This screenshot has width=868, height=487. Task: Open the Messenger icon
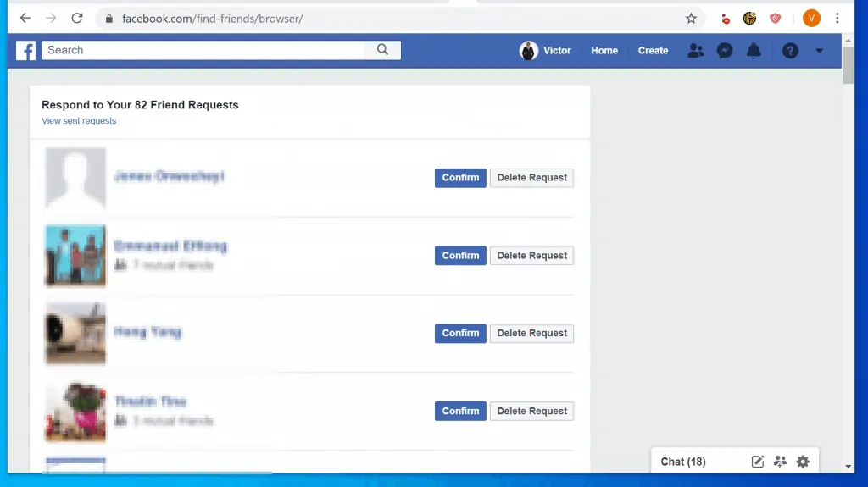pyautogui.click(x=725, y=51)
